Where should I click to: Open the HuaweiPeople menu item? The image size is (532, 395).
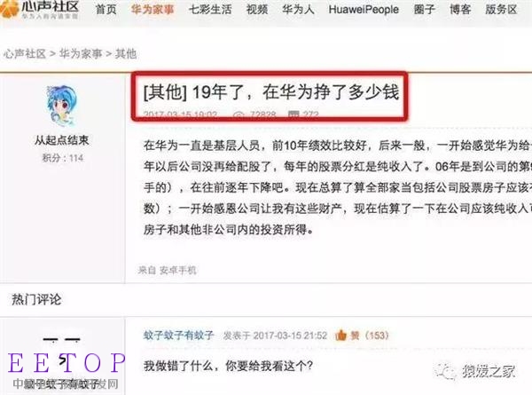364,9
